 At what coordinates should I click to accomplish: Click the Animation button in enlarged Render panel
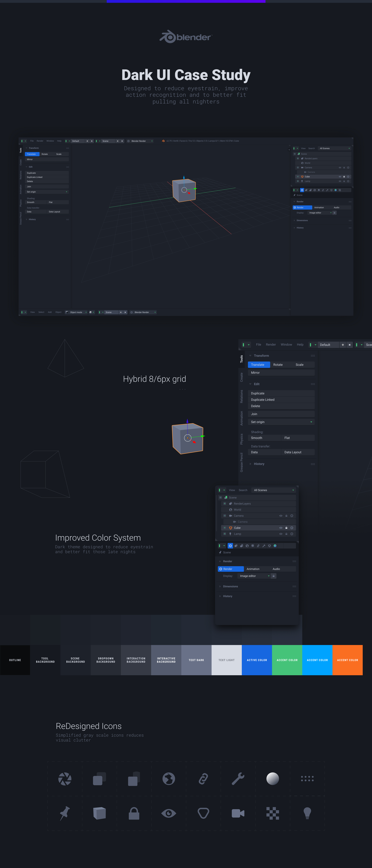pos(253,569)
